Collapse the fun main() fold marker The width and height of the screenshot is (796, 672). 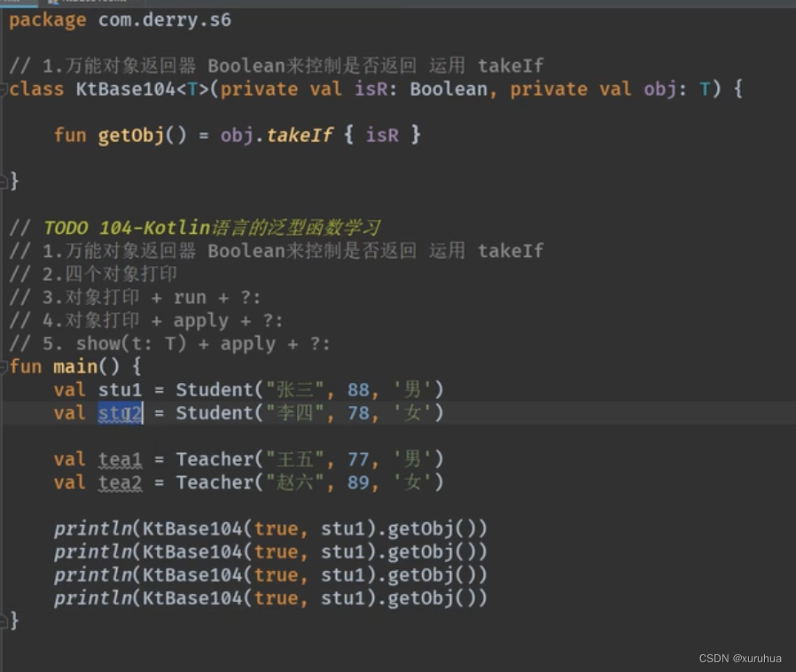coord(3,367)
